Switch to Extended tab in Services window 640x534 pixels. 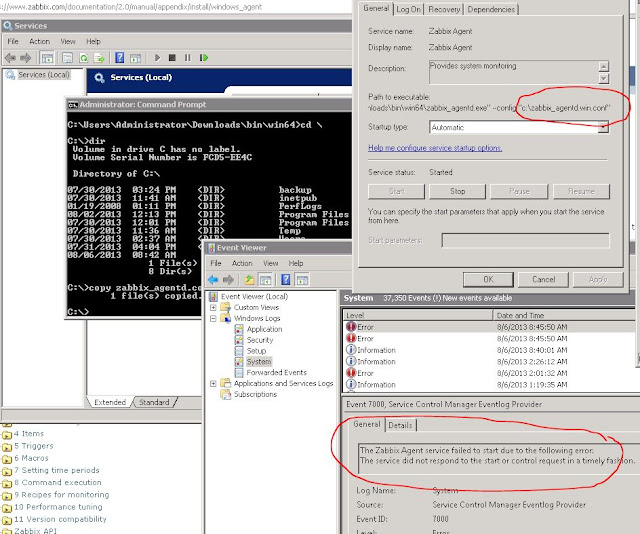110,402
